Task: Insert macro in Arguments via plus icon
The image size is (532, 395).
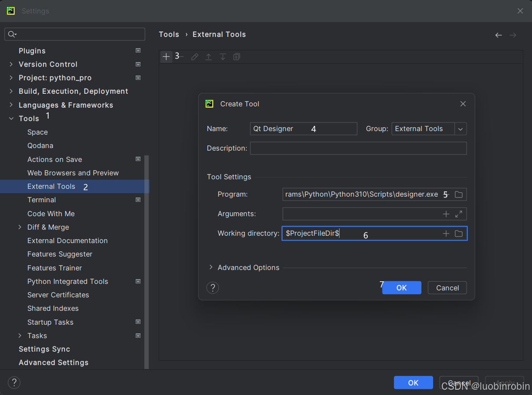Action: 446,214
